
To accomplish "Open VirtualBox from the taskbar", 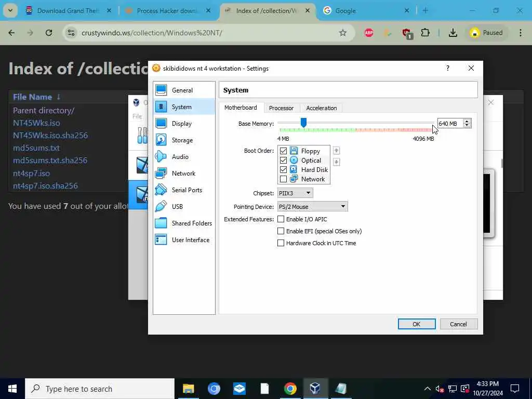I will (x=315, y=388).
